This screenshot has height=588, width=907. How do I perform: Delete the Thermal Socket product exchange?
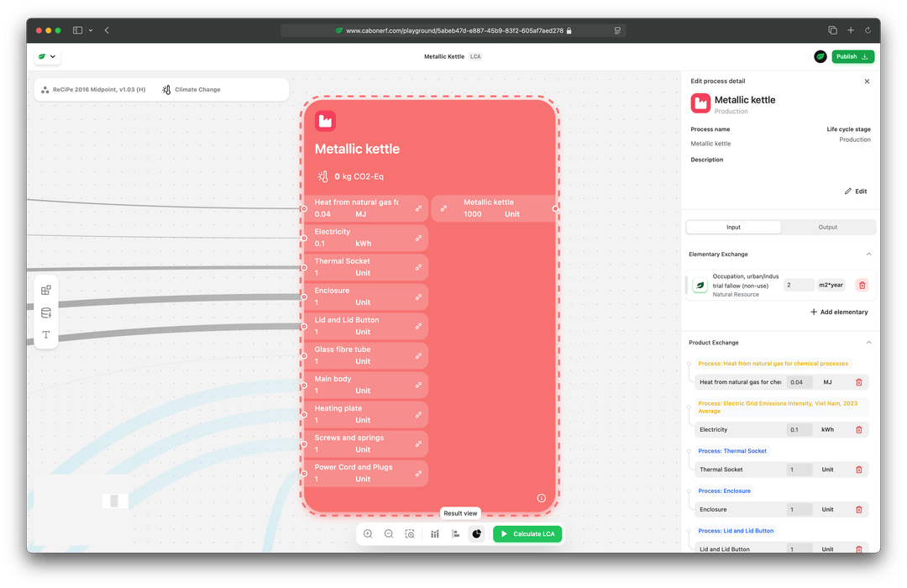pyautogui.click(x=859, y=470)
